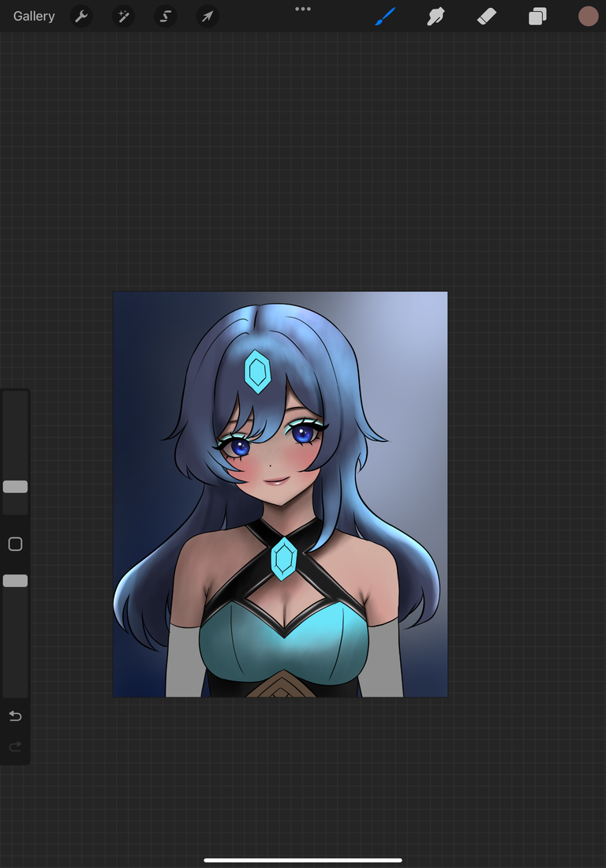Select the Brush tool

click(385, 16)
